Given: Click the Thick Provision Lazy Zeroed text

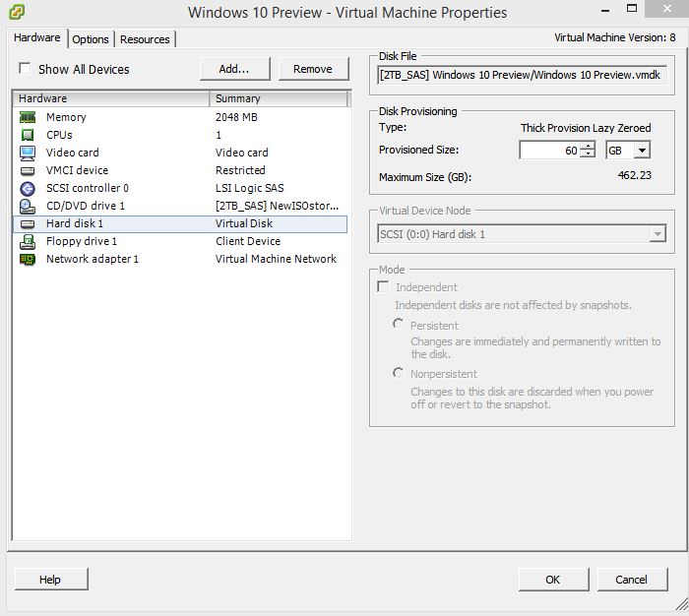Looking at the screenshot, I should coord(586,128).
